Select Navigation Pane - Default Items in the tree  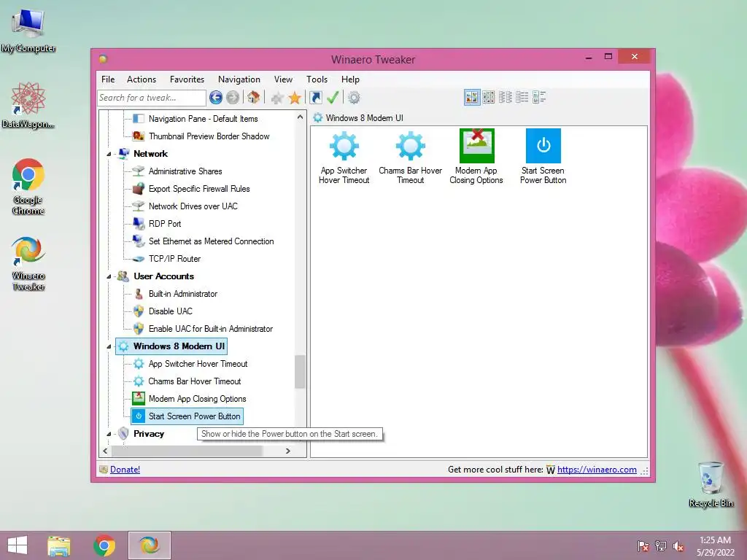(x=203, y=119)
